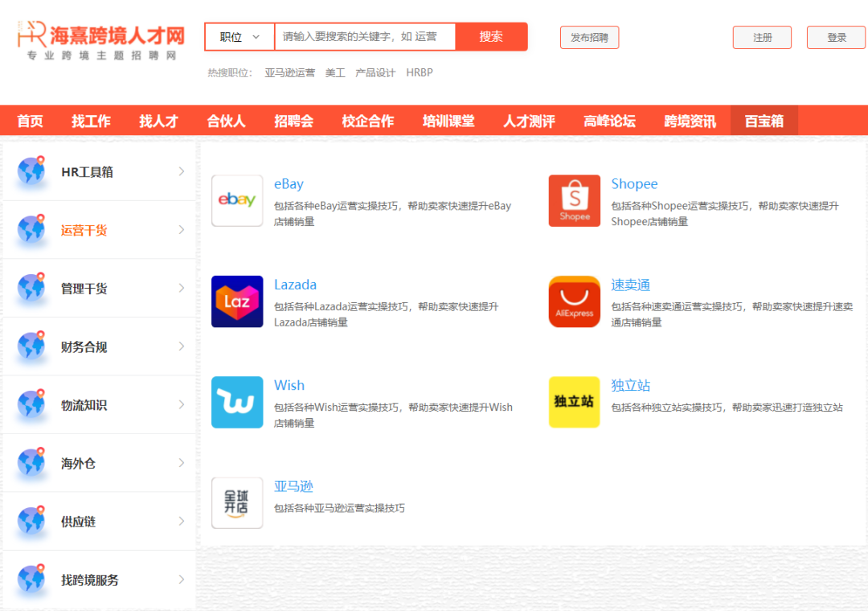Expand the 管理干货 chevron arrow
Viewport: 868px width, 611px height.
(182, 288)
